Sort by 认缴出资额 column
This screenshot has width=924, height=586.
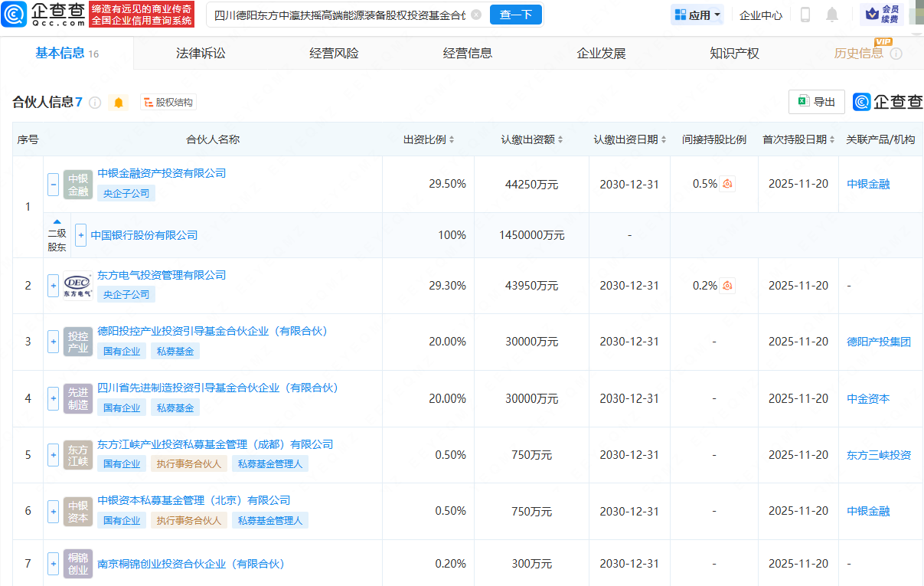click(x=532, y=139)
